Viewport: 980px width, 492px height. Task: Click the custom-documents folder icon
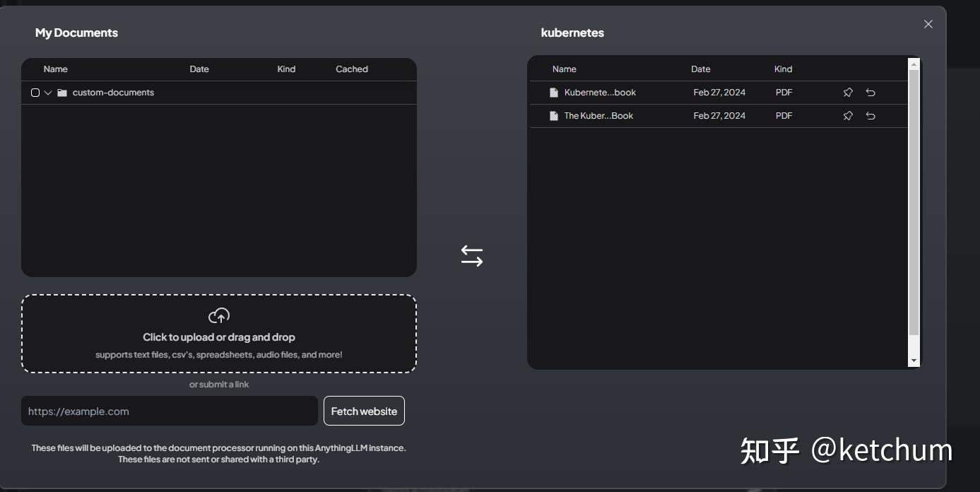[x=62, y=93]
